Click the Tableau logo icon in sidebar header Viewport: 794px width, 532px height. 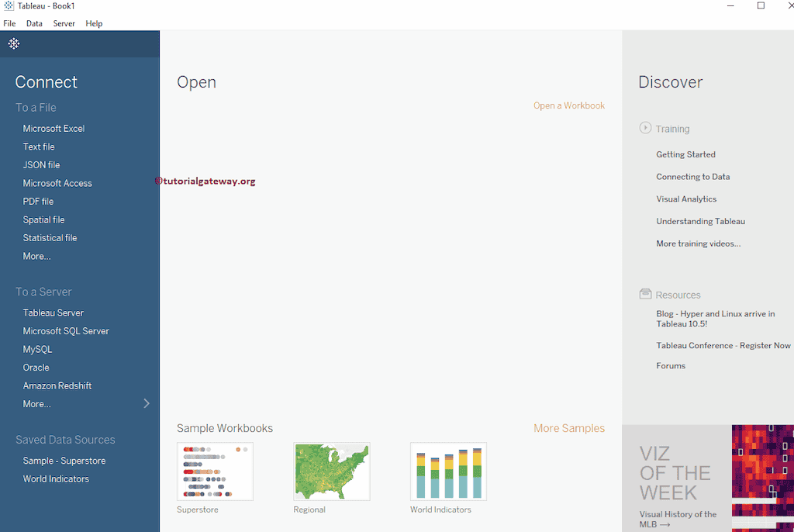(14, 43)
